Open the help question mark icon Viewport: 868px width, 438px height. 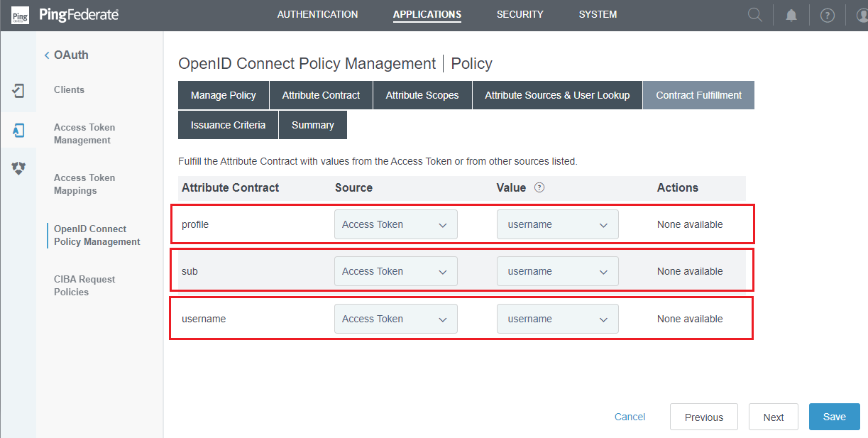point(828,16)
